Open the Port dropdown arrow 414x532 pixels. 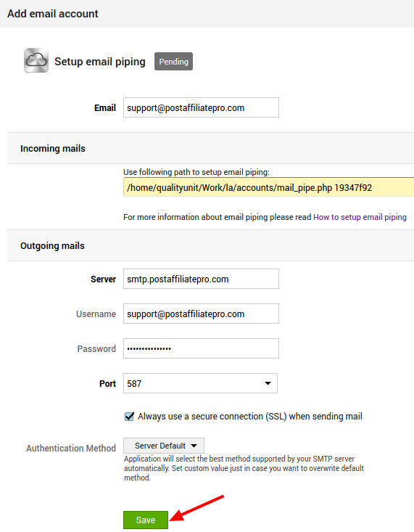[268, 383]
